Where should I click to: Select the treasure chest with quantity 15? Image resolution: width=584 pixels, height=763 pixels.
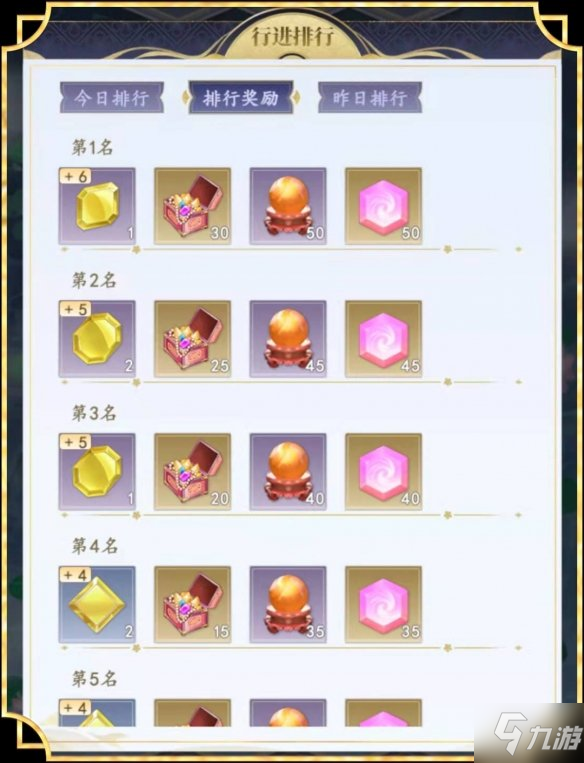(x=193, y=605)
